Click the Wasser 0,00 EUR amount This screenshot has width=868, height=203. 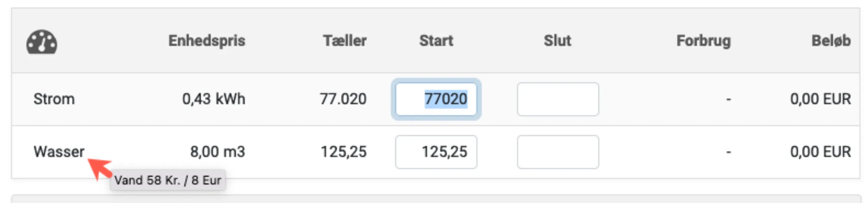pyautogui.click(x=820, y=152)
